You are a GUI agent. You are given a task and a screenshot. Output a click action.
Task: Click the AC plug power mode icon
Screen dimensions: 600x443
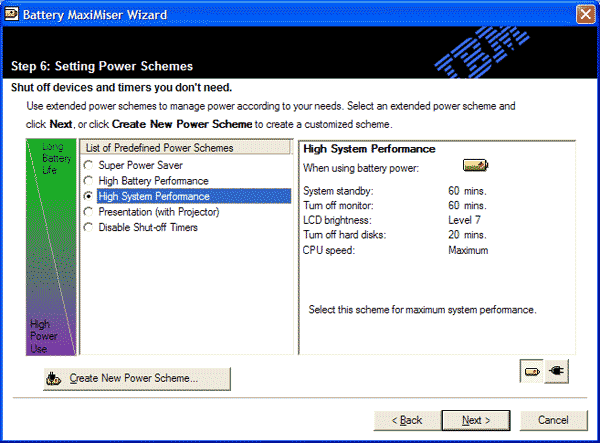557,371
